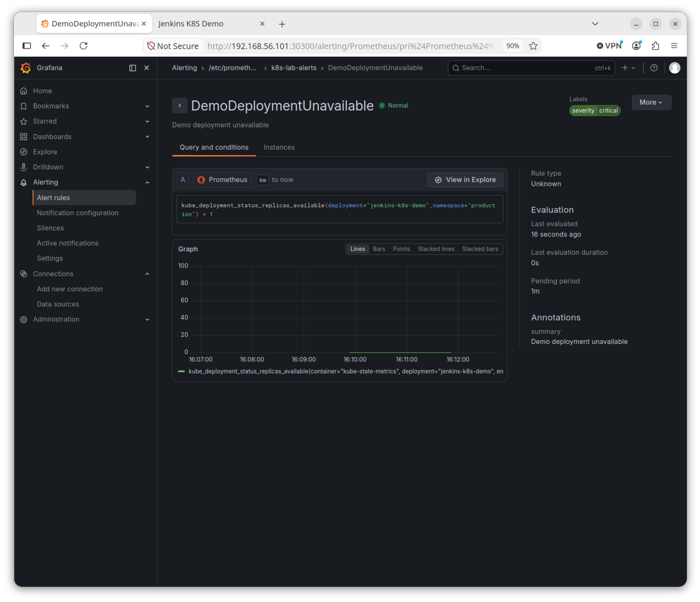The height and width of the screenshot is (602, 700).
Task: Click the Prometheus data source badge
Action: (x=222, y=180)
